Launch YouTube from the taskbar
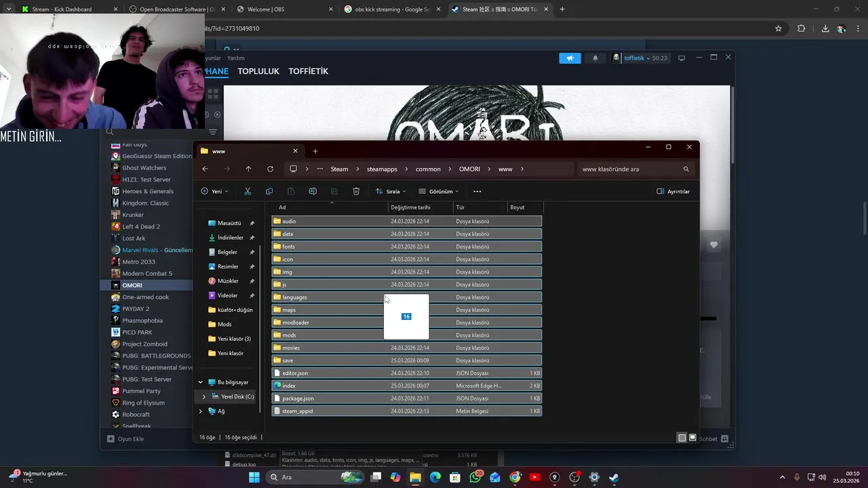This screenshot has height=488, width=868. (x=534, y=477)
